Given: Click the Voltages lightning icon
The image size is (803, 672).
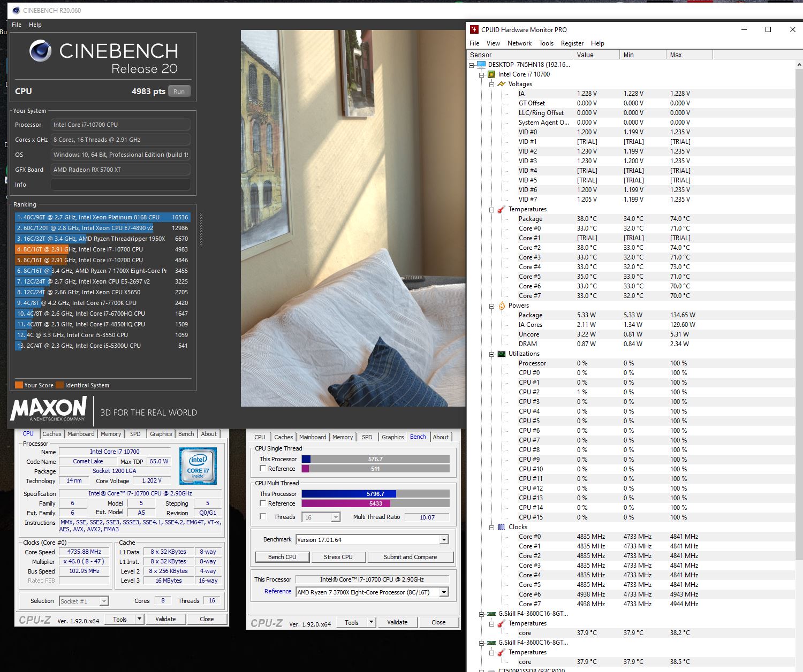Looking at the screenshot, I should (501, 84).
